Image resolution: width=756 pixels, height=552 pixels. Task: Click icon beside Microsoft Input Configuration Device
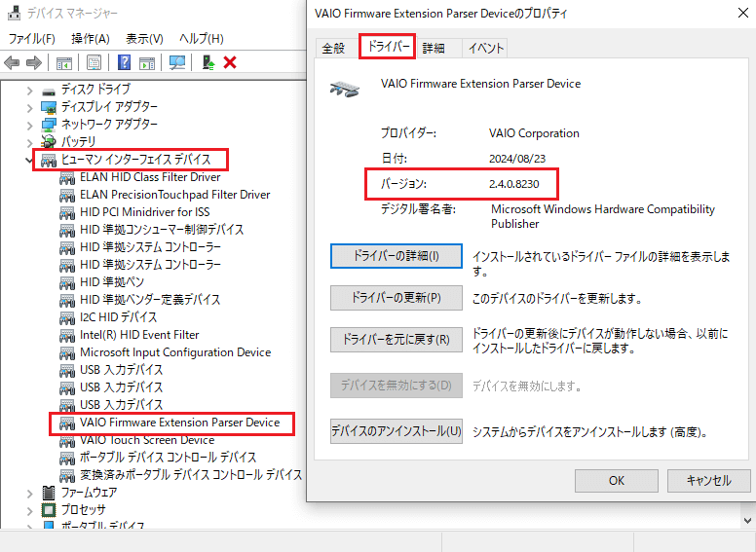click(67, 353)
